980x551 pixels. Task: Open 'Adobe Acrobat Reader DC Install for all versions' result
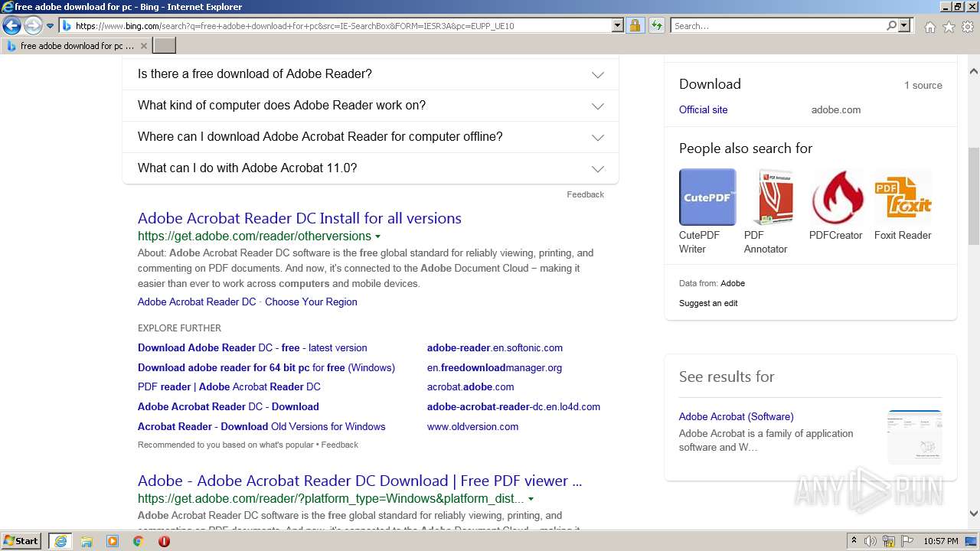(299, 218)
